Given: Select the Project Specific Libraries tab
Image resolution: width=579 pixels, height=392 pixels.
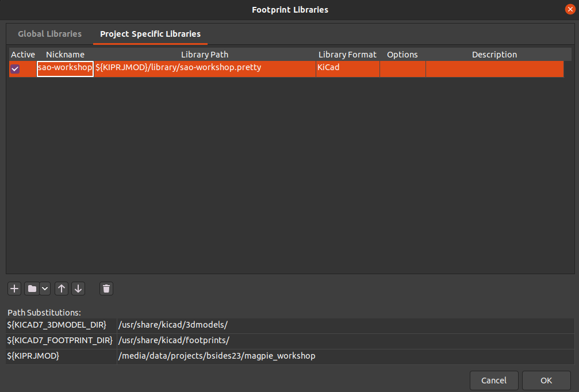Looking at the screenshot, I should (150, 34).
